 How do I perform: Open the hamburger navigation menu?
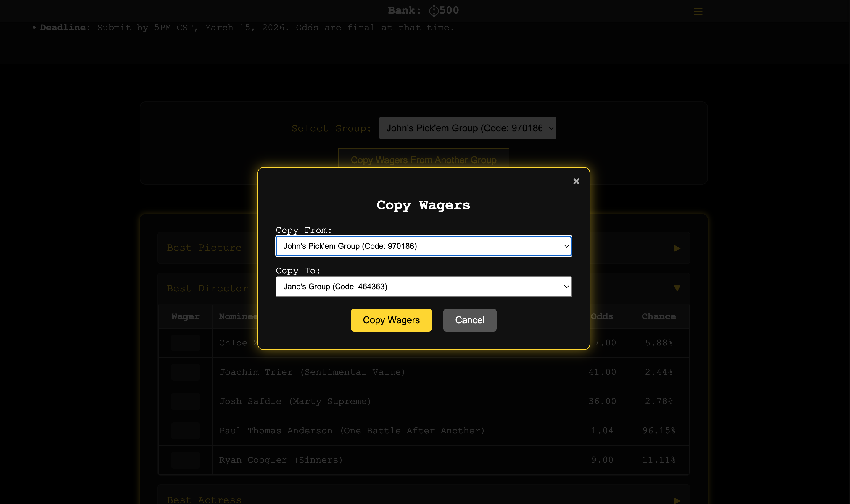[x=698, y=11]
